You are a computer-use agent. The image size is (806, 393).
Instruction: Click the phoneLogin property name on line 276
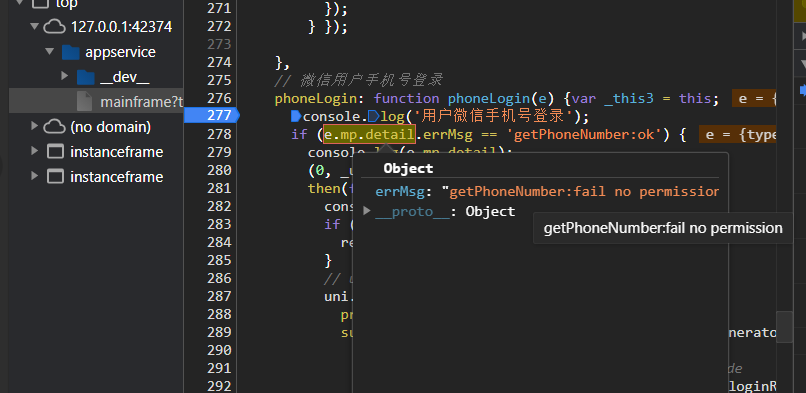point(316,98)
